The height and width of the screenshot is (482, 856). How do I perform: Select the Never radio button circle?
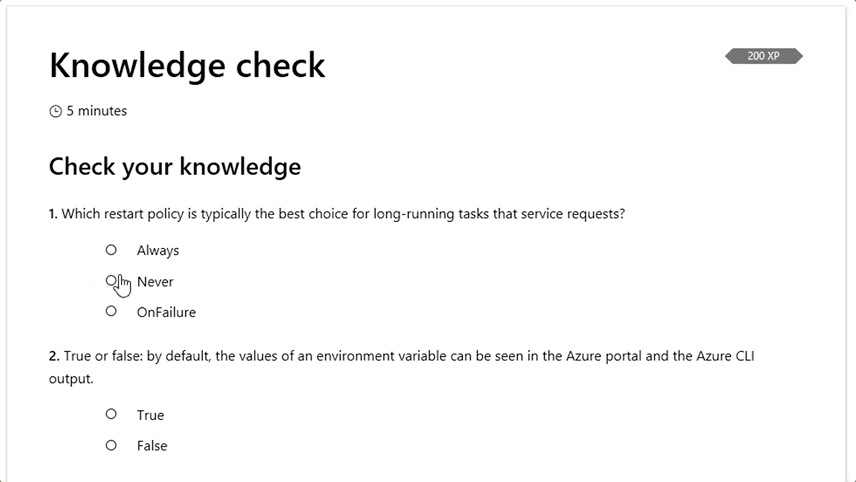tap(111, 281)
